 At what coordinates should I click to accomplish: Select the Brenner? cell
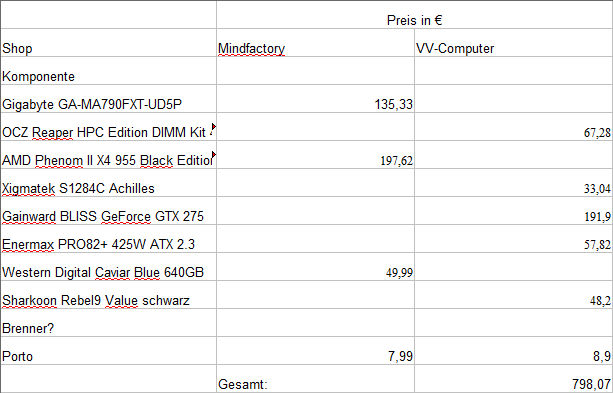[108, 323]
